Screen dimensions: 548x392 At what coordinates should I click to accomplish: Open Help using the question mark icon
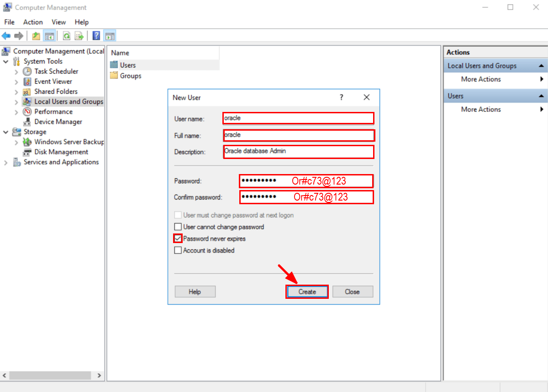tap(95, 35)
